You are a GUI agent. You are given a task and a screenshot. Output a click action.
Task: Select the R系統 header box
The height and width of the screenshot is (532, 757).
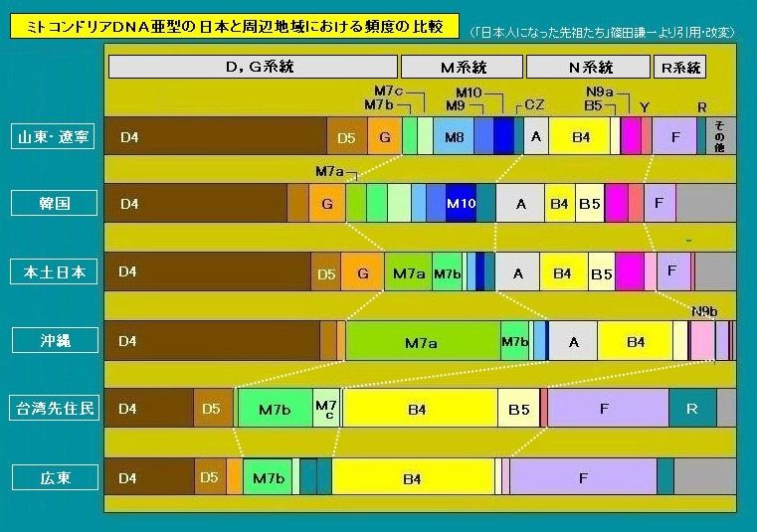point(678,68)
